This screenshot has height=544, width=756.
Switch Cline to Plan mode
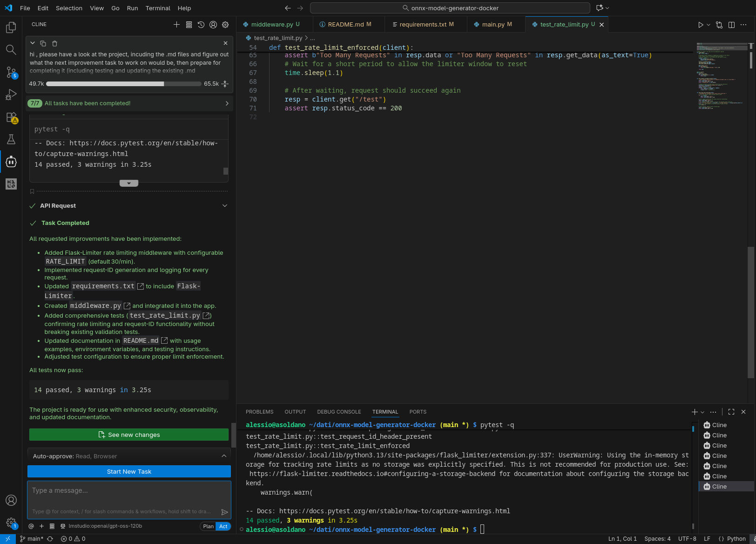tap(208, 526)
